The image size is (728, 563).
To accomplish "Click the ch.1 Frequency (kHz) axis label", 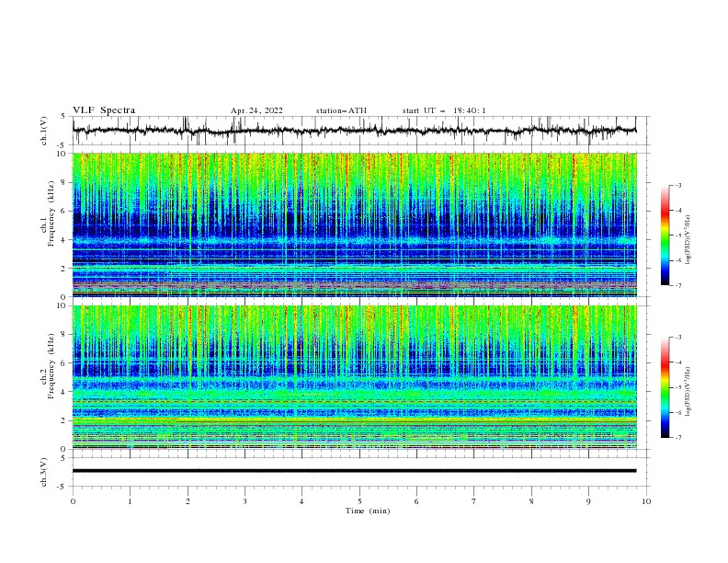I will (48, 214).
